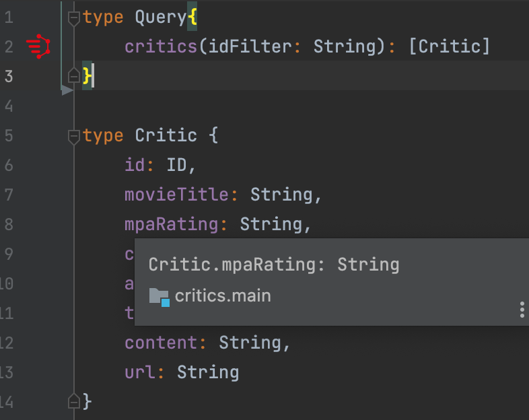The height and width of the screenshot is (420, 529).
Task: Click the [Critic] return type
Action: (454, 47)
